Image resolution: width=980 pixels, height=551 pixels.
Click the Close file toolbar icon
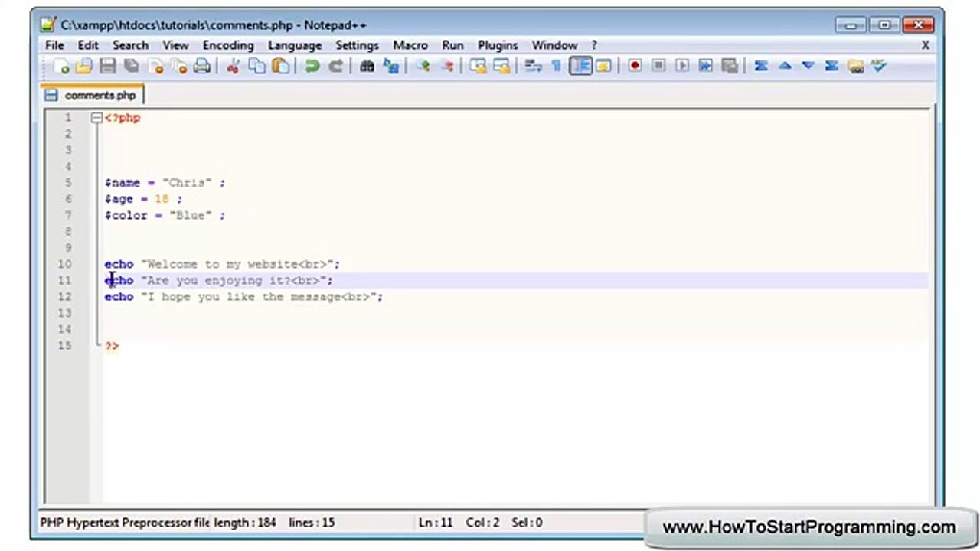pos(155,67)
